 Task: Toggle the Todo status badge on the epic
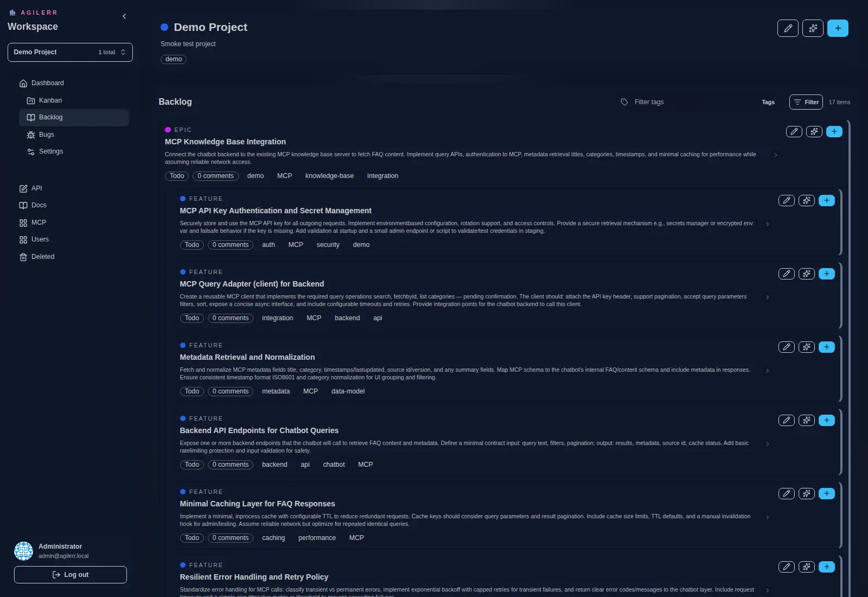pyautogui.click(x=176, y=176)
